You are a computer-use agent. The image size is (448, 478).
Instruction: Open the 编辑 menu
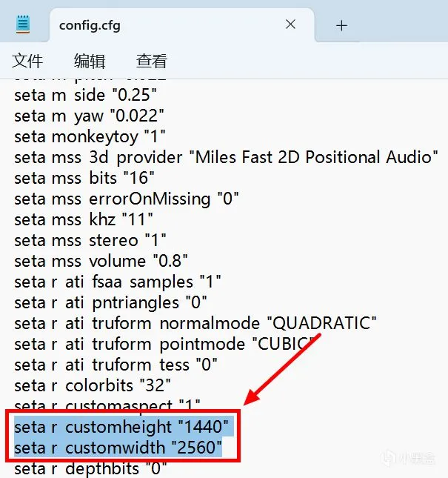coord(90,61)
